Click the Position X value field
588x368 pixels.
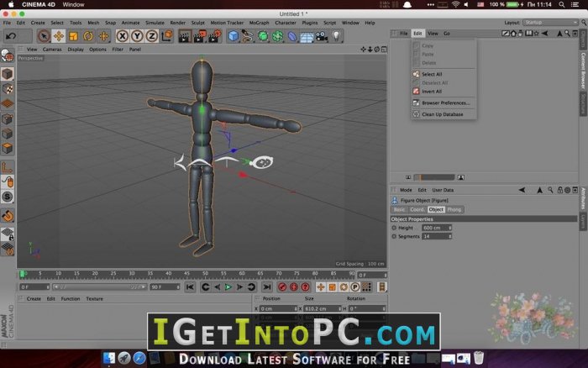click(278, 308)
